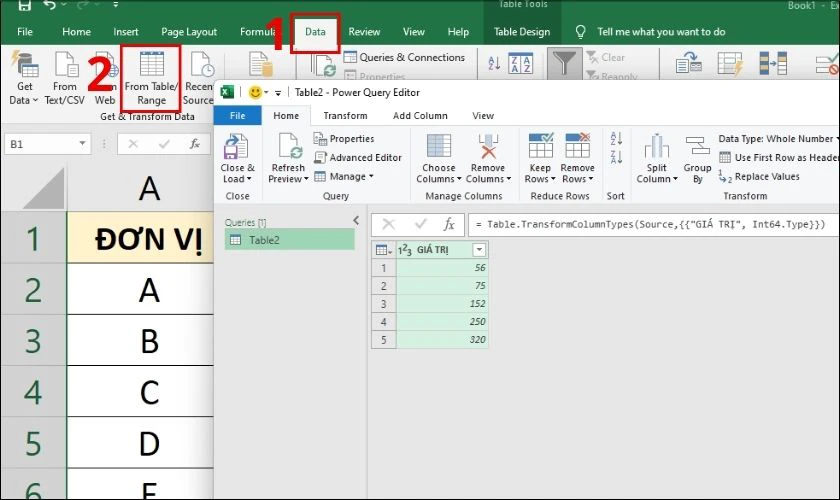Click Clear filter in Excel ribbon
The width and height of the screenshot is (840, 500).
coord(606,57)
